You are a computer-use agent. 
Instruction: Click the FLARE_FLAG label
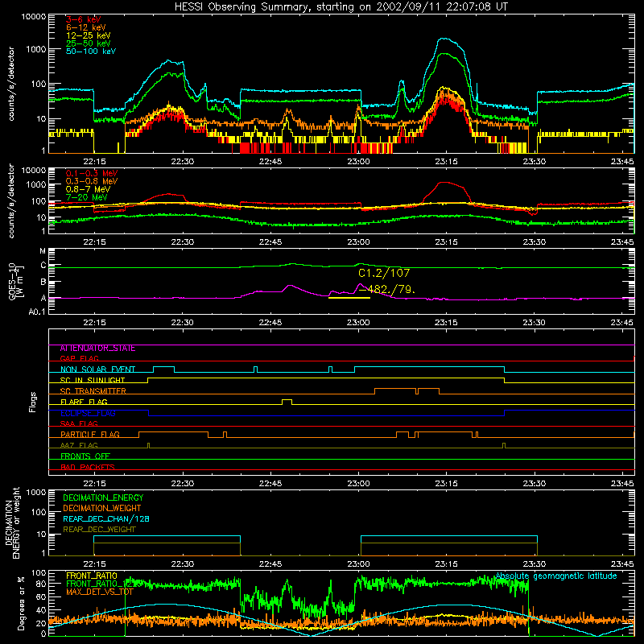click(x=84, y=402)
